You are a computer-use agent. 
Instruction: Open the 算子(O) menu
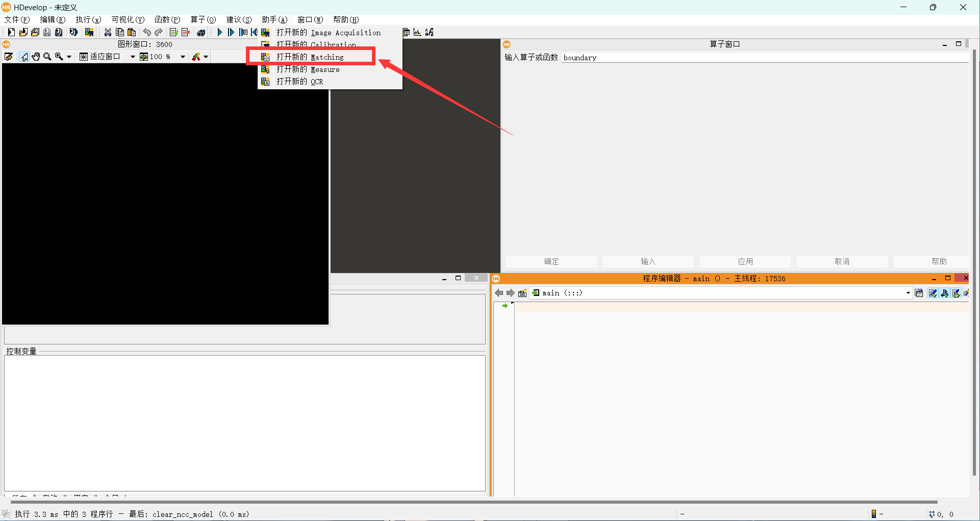[203, 19]
